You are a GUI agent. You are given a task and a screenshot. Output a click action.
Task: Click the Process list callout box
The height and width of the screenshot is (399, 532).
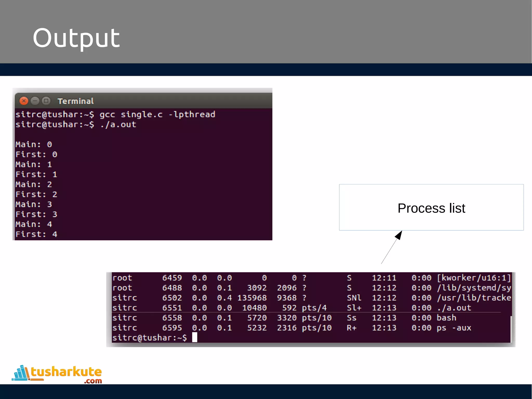[431, 208]
